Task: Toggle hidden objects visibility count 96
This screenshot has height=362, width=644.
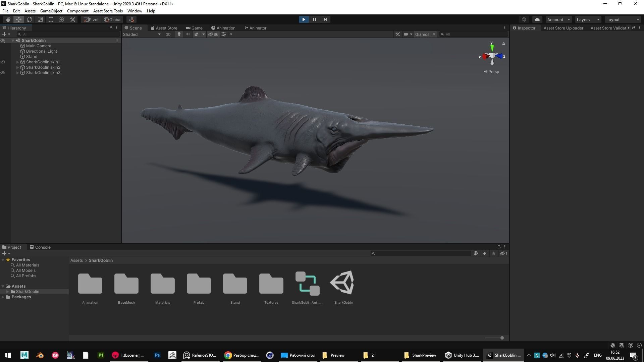Action: click(x=213, y=34)
